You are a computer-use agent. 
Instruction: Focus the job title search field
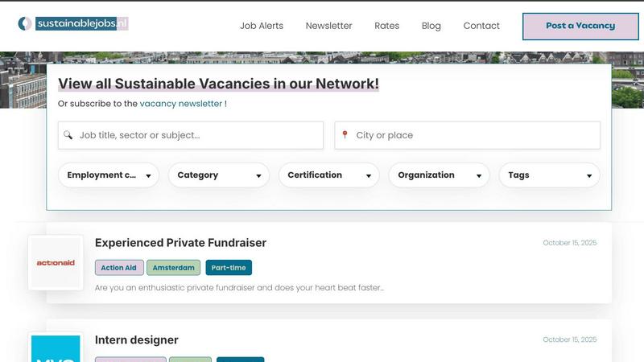(x=197, y=135)
